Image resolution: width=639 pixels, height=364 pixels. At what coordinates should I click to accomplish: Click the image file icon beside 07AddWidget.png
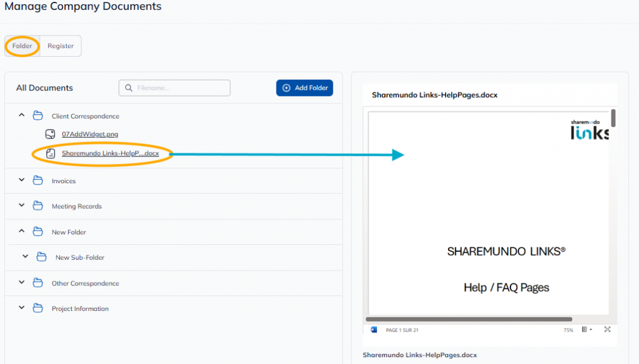50,134
